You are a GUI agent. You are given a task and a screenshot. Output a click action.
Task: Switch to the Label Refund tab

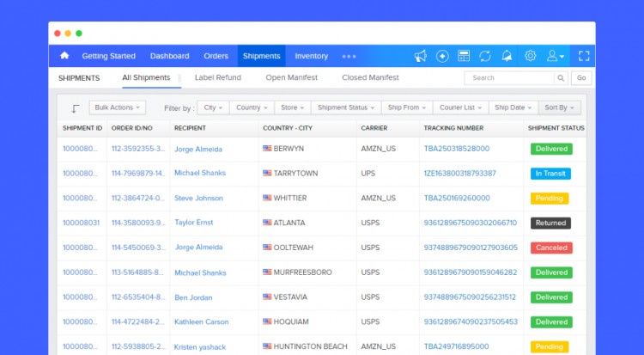point(218,77)
